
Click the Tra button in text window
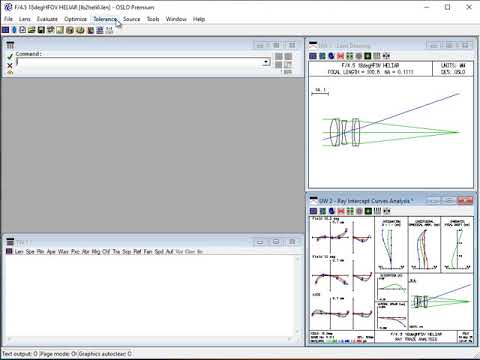[x=116, y=252]
